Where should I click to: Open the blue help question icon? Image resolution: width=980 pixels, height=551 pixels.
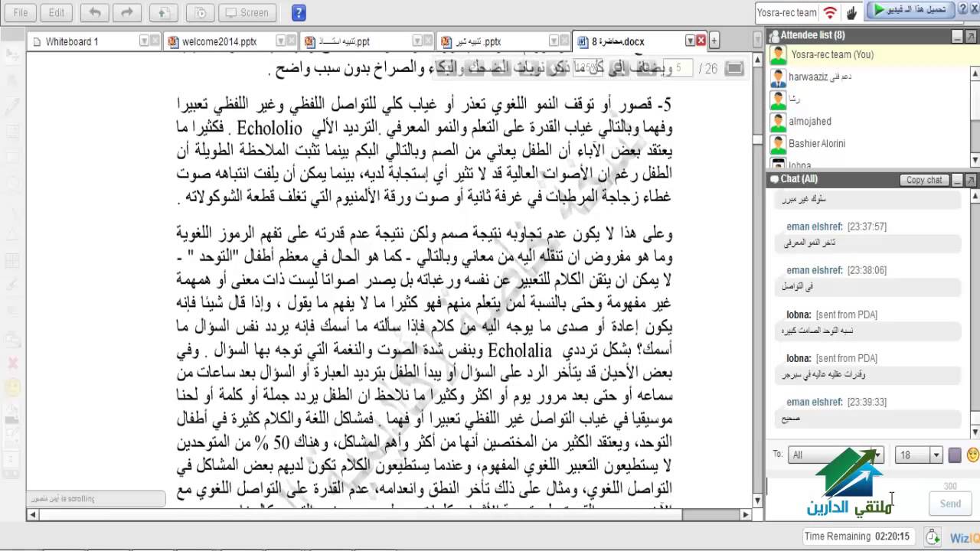coord(299,12)
